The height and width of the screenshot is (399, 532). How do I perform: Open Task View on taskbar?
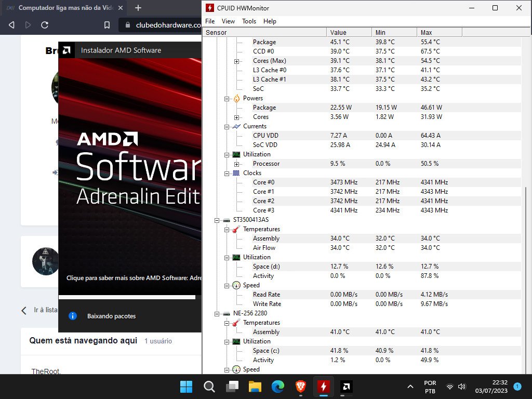[232, 387]
